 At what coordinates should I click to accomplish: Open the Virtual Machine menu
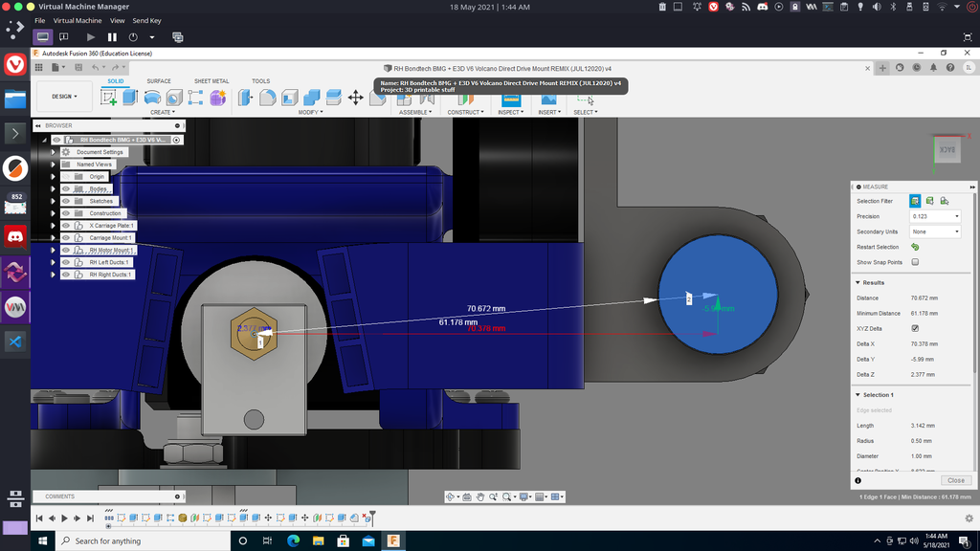point(78,21)
